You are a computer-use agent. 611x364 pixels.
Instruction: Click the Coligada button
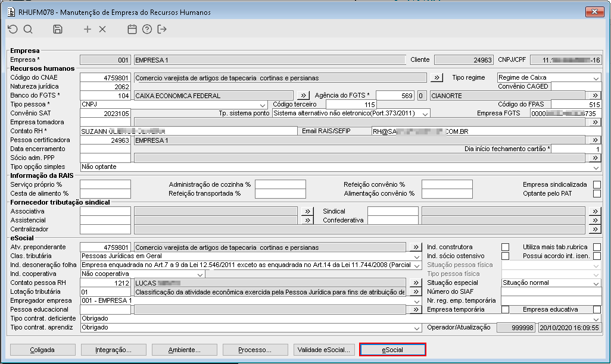pos(42,350)
